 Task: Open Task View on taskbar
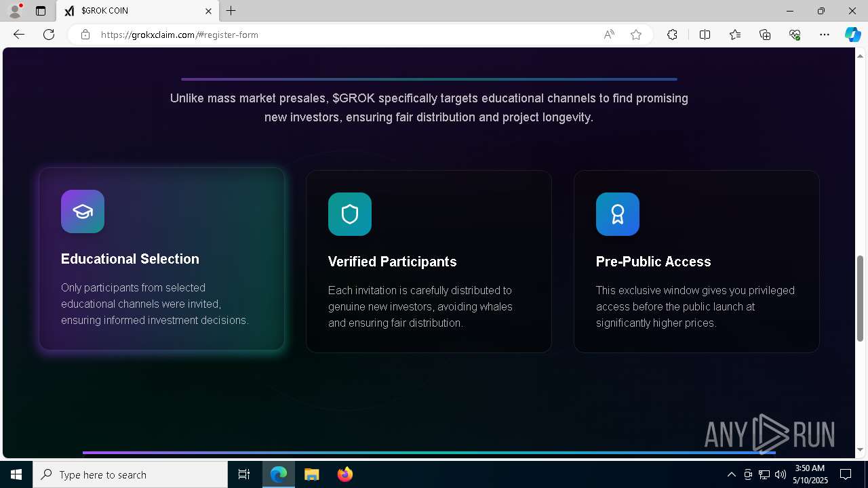244,474
